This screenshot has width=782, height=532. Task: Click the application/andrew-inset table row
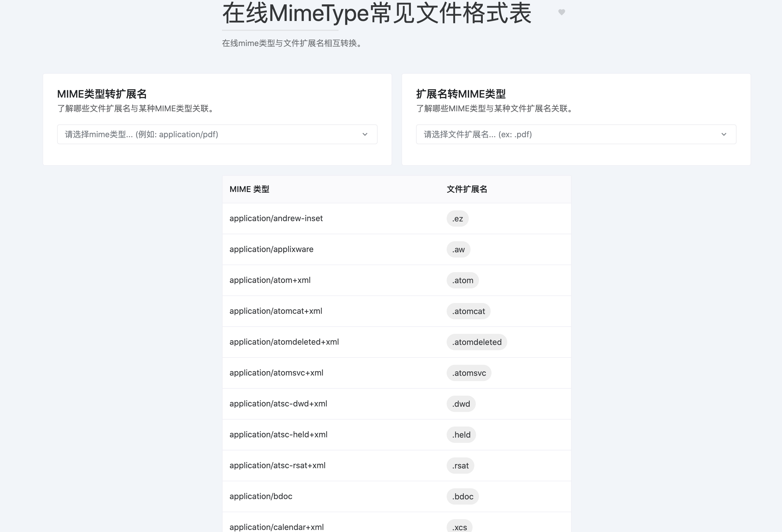pos(276,219)
